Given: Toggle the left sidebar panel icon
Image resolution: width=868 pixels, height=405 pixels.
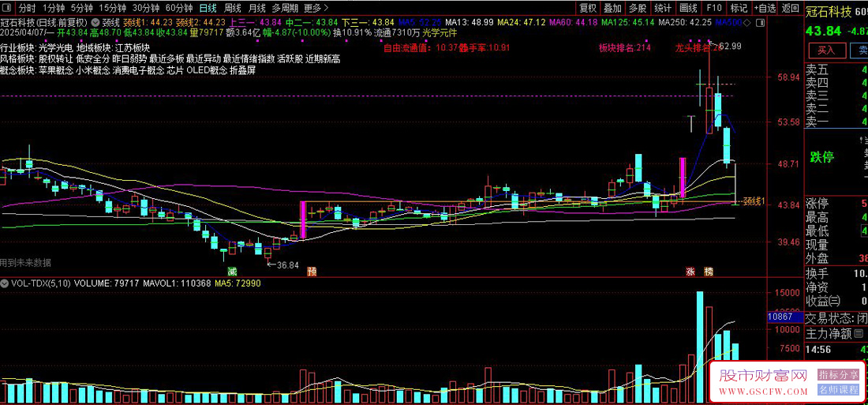Looking at the screenshot, I should coord(8,9).
